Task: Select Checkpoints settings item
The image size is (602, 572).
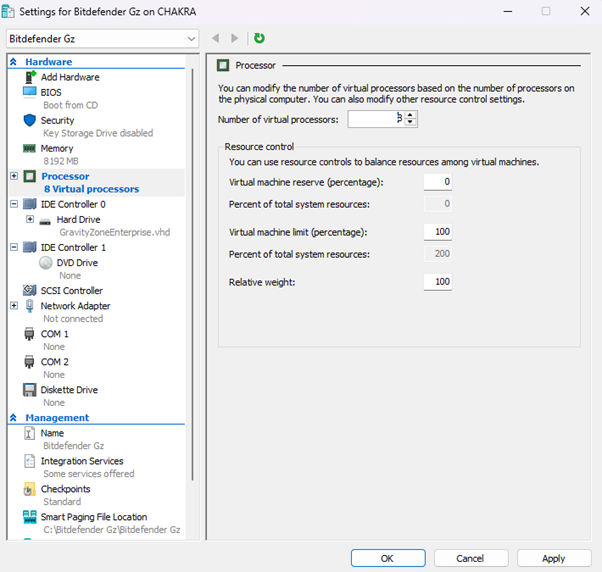Action: [x=65, y=489]
